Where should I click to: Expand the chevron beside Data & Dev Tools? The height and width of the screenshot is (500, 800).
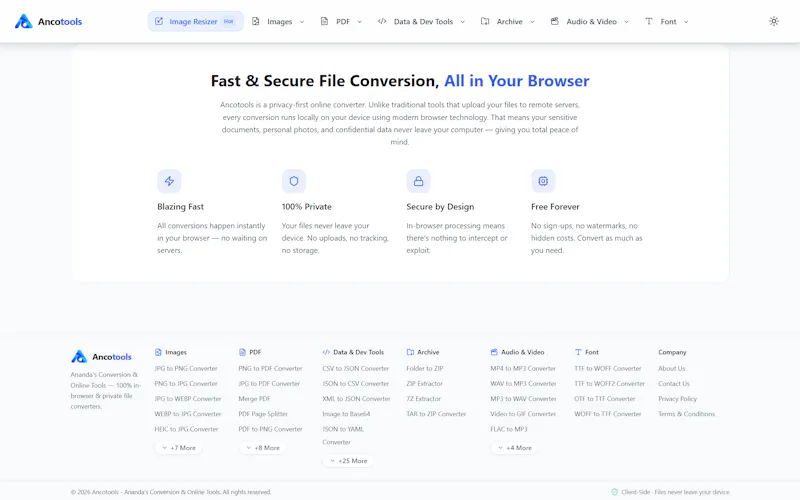click(x=462, y=22)
